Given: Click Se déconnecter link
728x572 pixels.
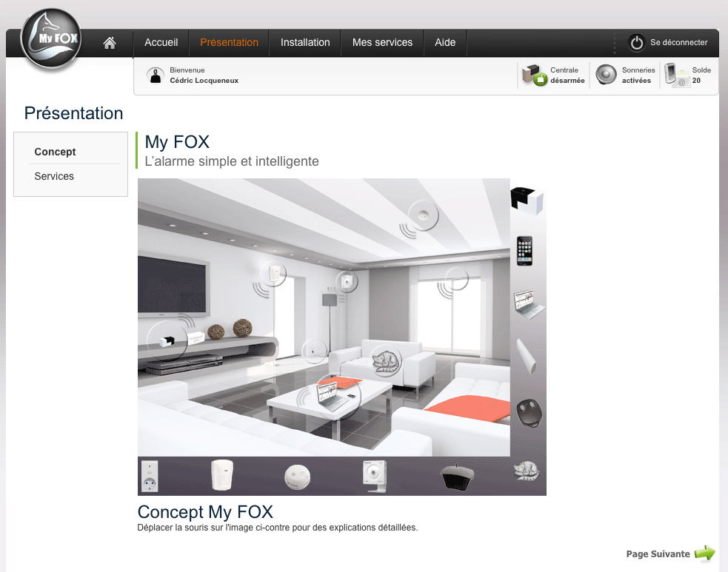Looking at the screenshot, I should point(679,42).
